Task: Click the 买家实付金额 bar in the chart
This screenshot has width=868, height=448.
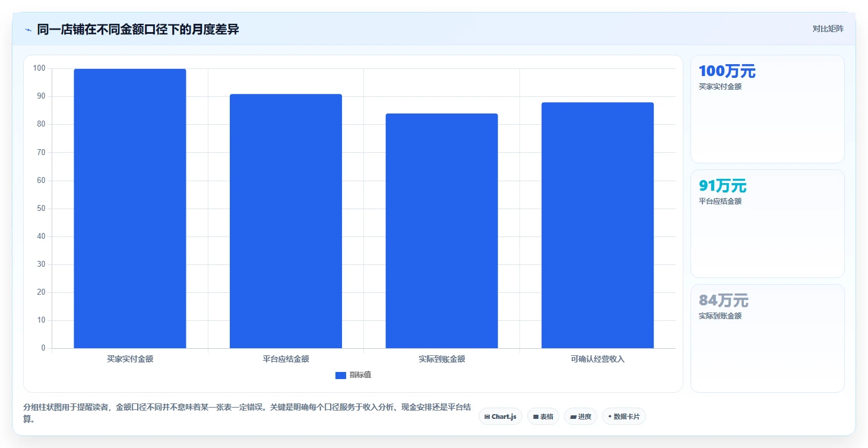Action: (130, 209)
